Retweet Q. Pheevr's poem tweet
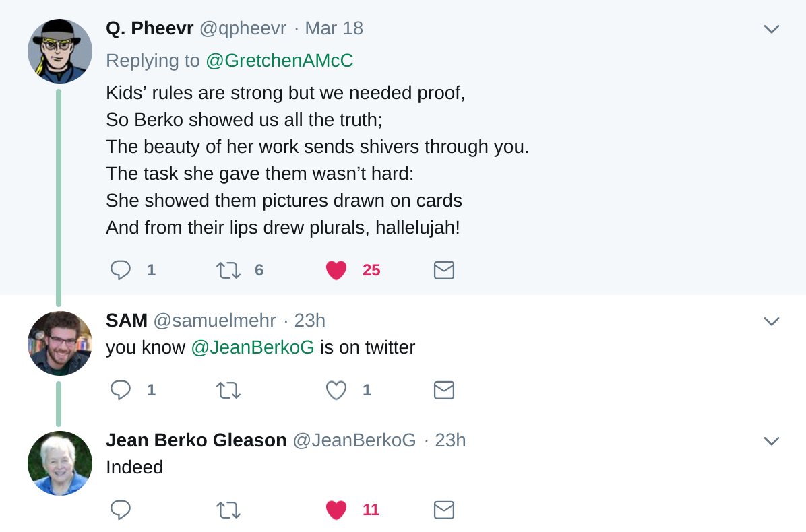Image resolution: width=806 pixels, height=532 pixels. tap(228, 270)
